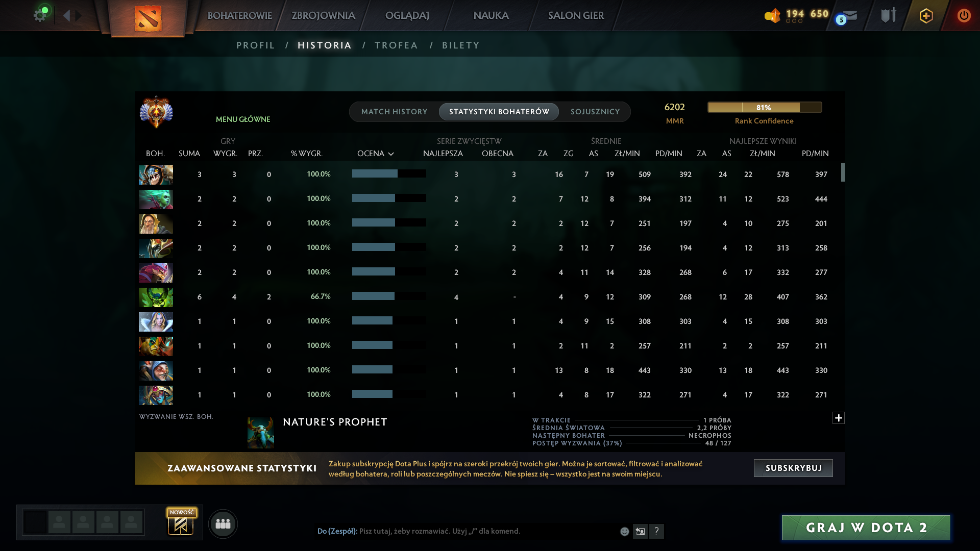The height and width of the screenshot is (551, 980).
Task: Click the rating bar of the 66.7% row
Action: 389,296
